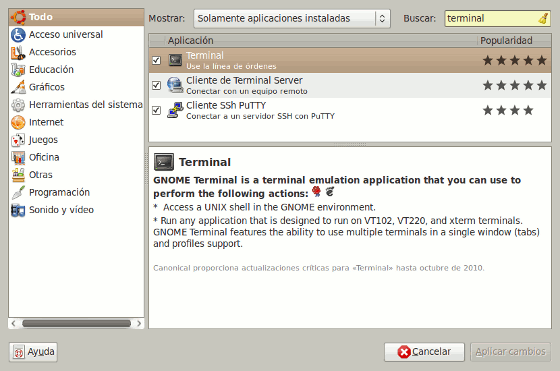Screen dimensions: 560x371
Task: Click the Terminal five-star popularity rating
Action: [x=515, y=60]
